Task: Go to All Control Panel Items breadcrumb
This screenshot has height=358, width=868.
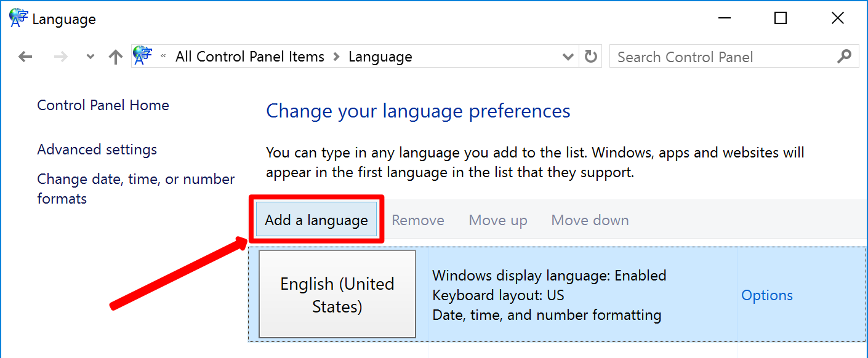Action: 249,57
